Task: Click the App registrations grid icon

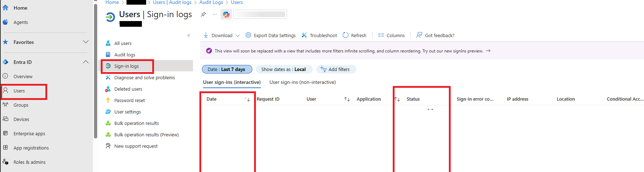Action: (x=5, y=148)
